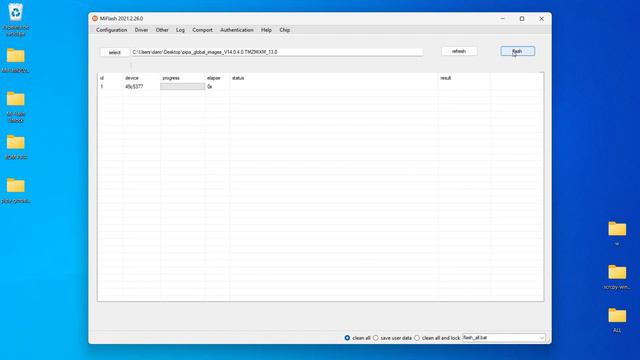Select device cell 45c5377
The height and width of the screenshot is (360, 640).
[x=134, y=87]
